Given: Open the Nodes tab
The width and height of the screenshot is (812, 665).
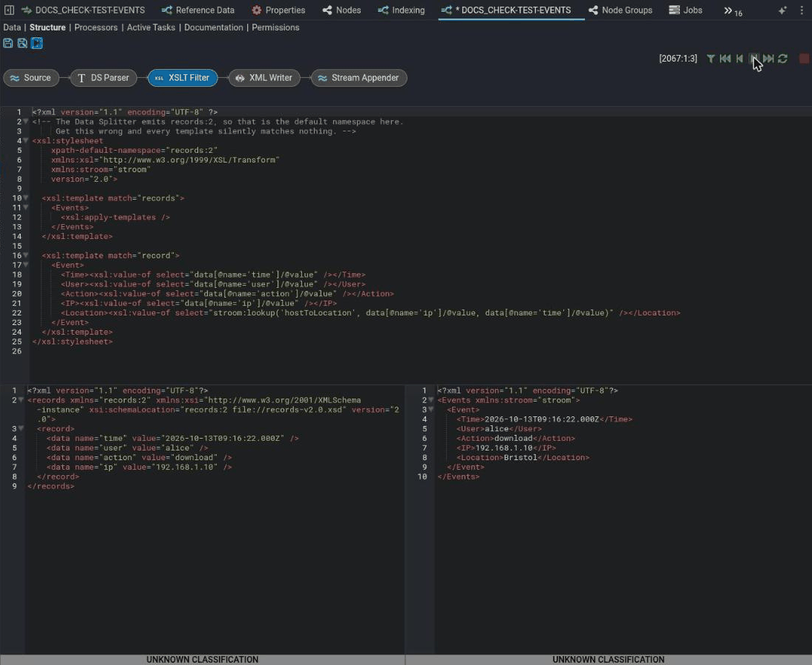Looking at the screenshot, I should 341,10.
